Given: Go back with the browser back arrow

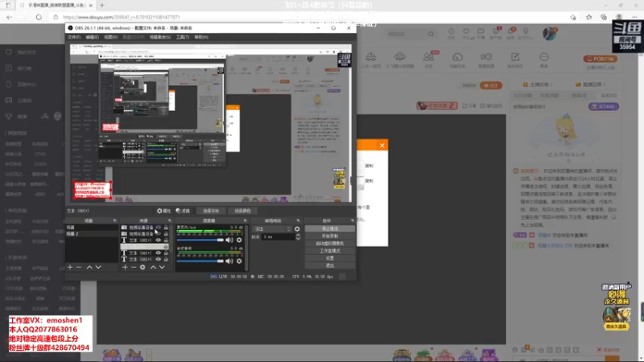Looking at the screenshot, I should [9, 17].
